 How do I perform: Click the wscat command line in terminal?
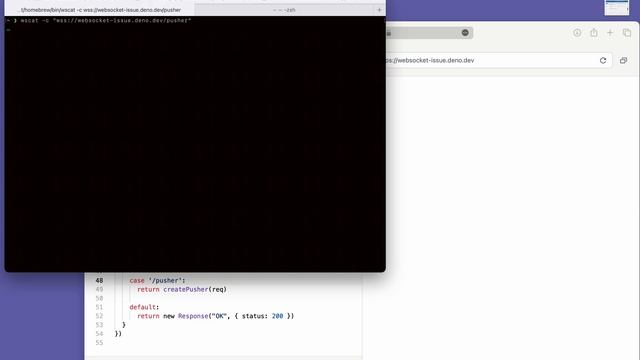pyautogui.click(x=106, y=20)
